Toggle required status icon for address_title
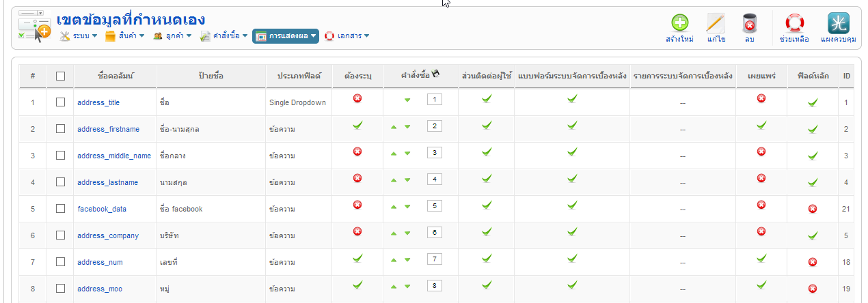This screenshot has height=303, width=868. click(357, 99)
